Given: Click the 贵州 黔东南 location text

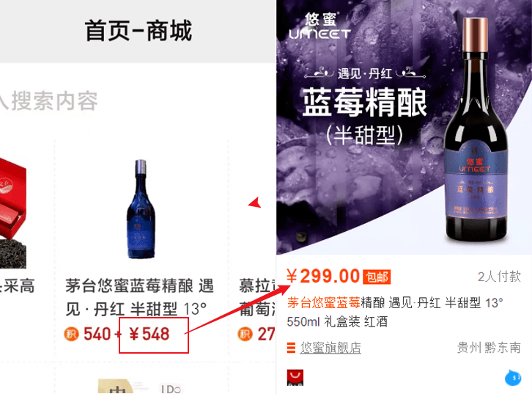Looking at the screenshot, I should [489, 348].
